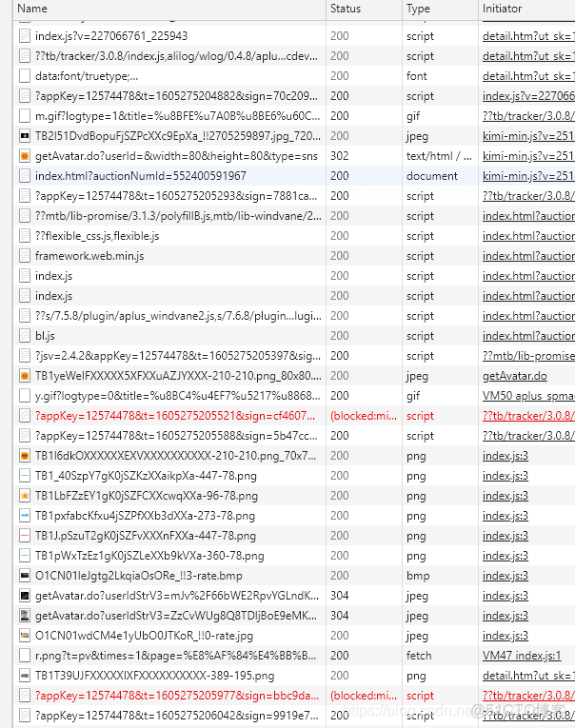Select the index.js?v=227066761_225943 request
This screenshot has width=575, height=728.
111,36
